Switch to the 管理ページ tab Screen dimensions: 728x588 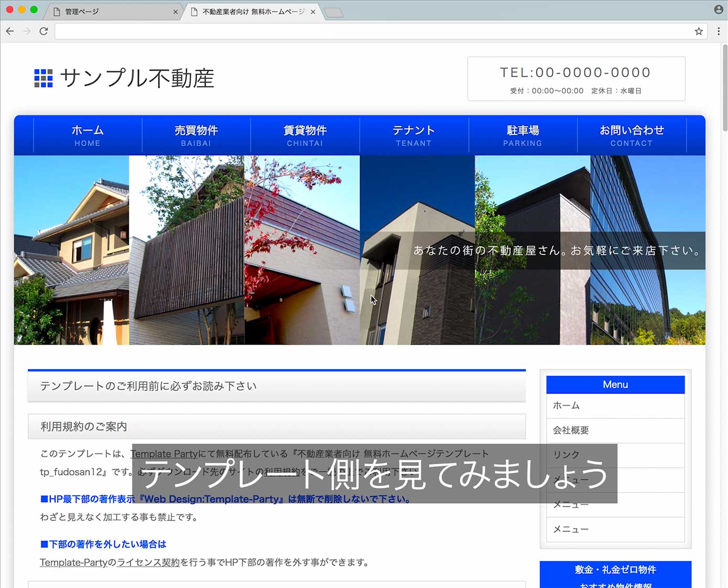pyautogui.click(x=113, y=12)
